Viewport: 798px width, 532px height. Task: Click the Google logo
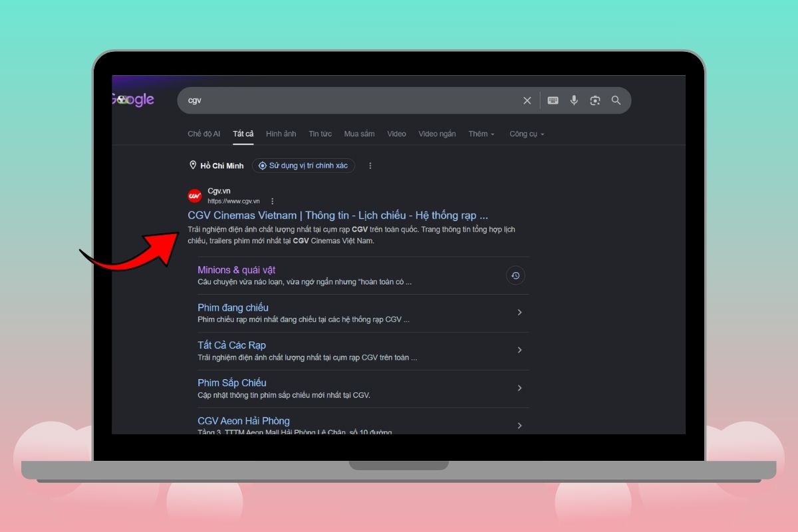[133, 100]
